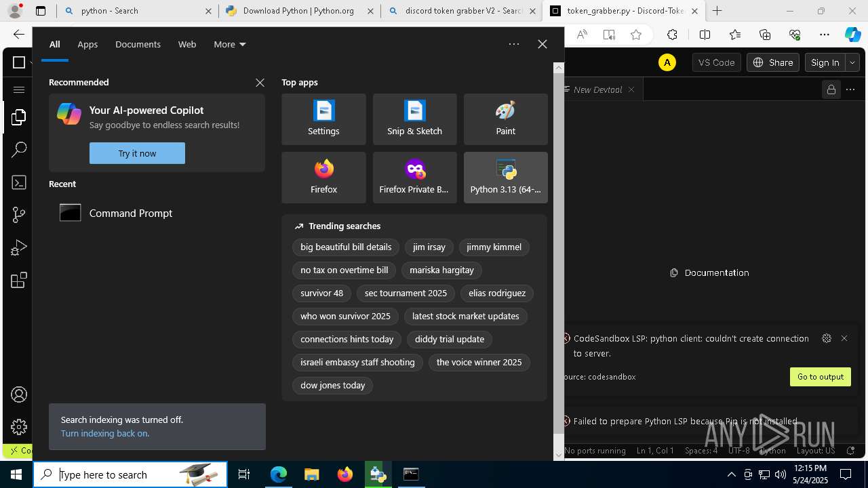Open Copilot icon in Edge toolbar
Image resolution: width=868 pixels, height=488 pixels.
(x=852, y=35)
